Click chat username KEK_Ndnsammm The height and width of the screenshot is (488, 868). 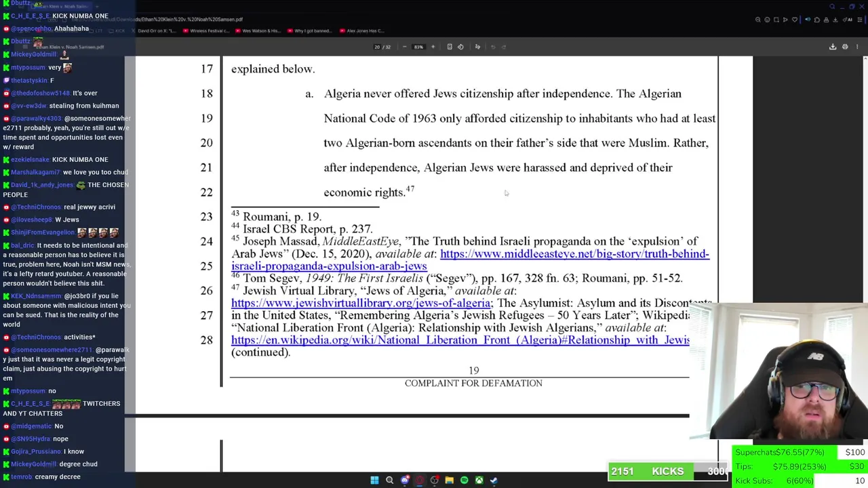point(37,296)
